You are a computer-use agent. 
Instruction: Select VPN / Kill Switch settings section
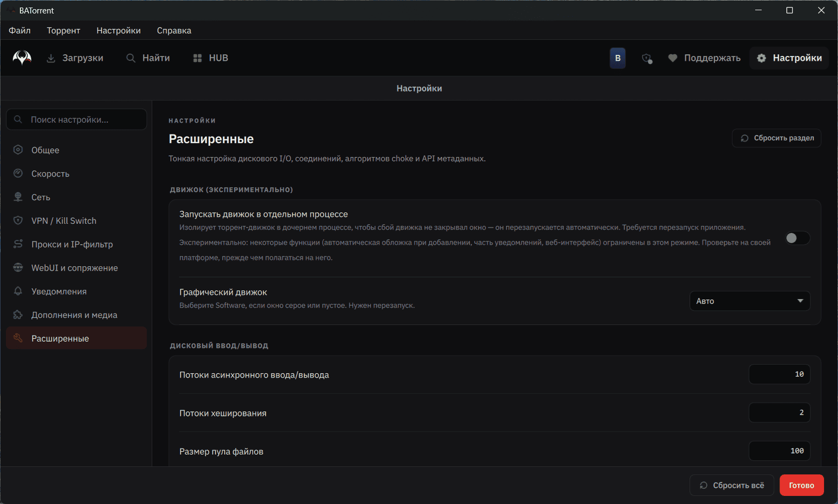[76, 221]
